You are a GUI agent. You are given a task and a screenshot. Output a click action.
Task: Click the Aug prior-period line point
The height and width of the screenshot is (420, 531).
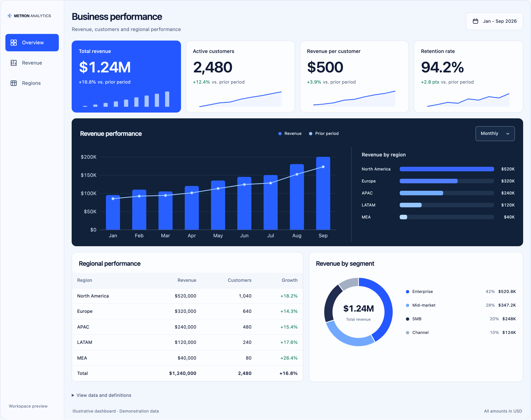click(297, 174)
